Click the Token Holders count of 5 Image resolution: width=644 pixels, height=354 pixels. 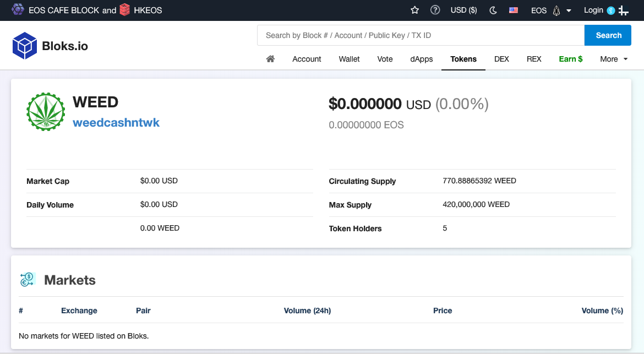pos(445,228)
